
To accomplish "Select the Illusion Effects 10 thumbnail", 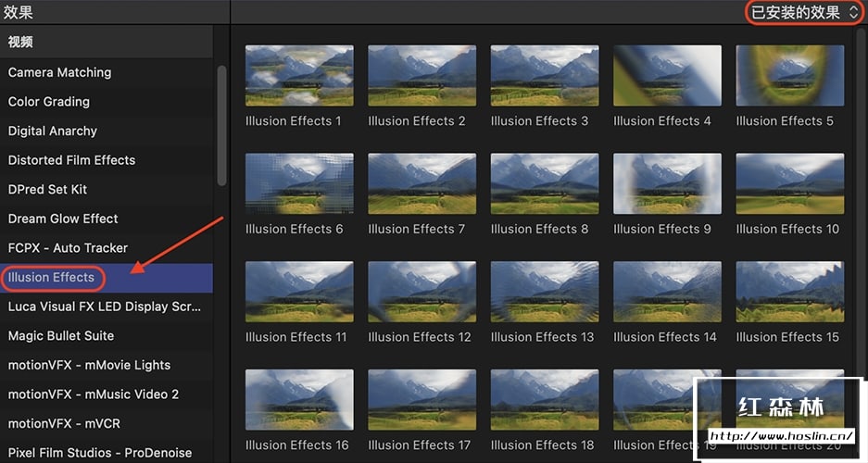I will tap(790, 183).
